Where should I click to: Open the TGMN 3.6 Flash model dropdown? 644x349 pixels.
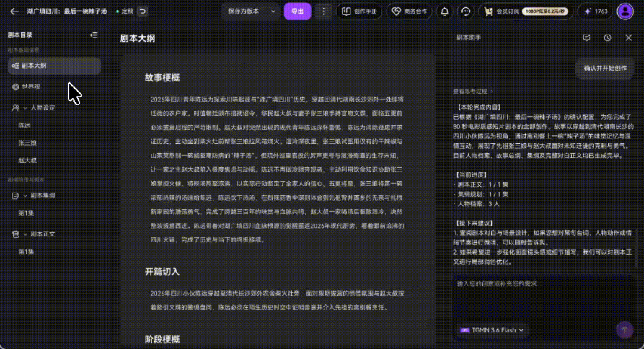pyautogui.click(x=492, y=330)
